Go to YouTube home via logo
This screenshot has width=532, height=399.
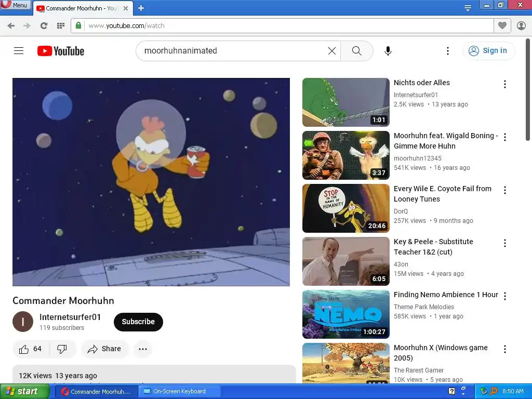[x=61, y=51]
